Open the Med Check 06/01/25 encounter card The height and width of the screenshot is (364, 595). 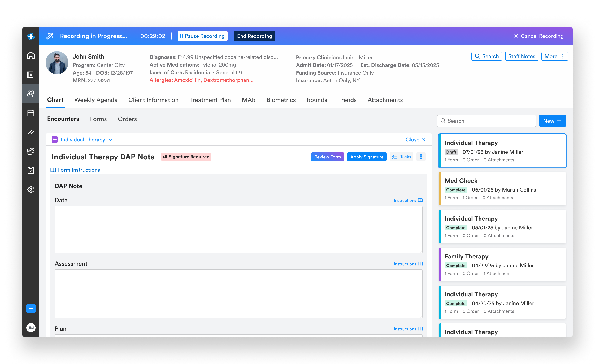[502, 188]
